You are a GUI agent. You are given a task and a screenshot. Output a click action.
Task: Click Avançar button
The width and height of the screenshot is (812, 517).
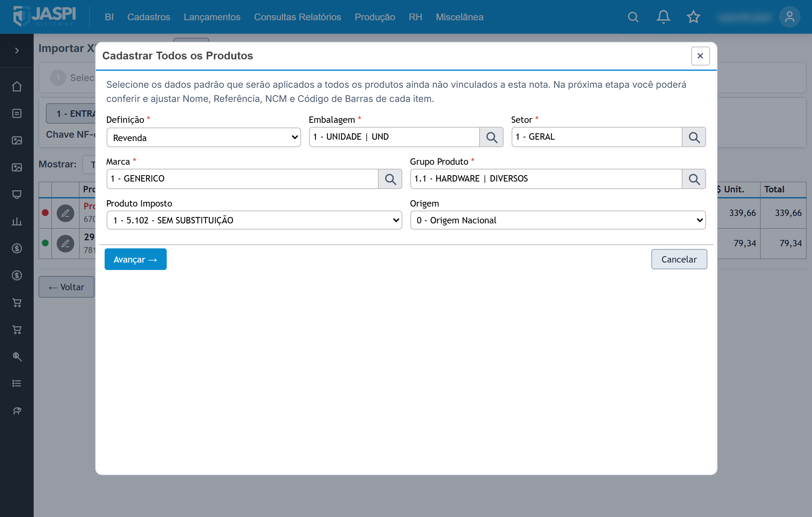pos(135,259)
